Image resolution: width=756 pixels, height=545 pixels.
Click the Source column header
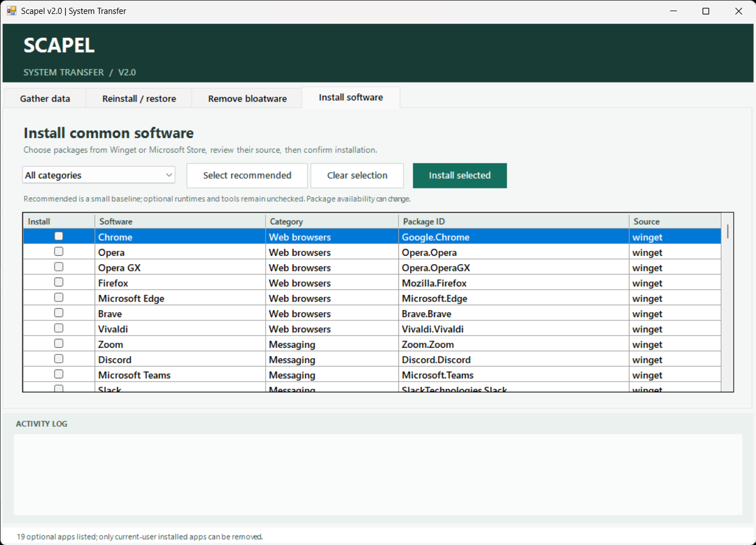[675, 221]
